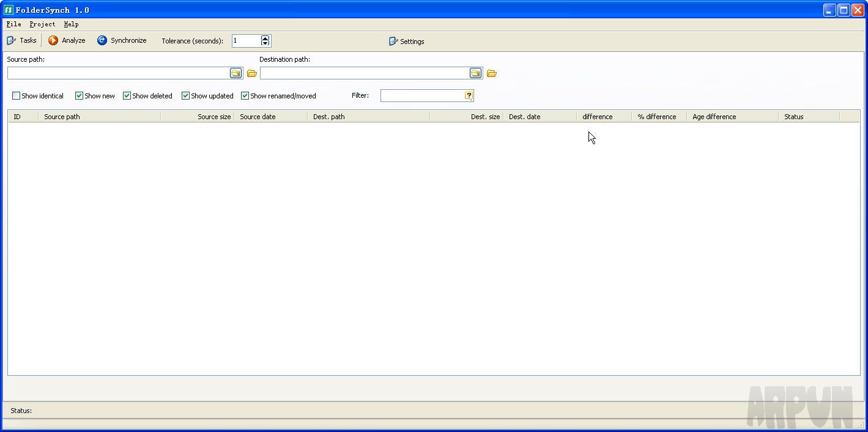Enable Show identical checkbox
This screenshot has height=432, width=868.
17,96
